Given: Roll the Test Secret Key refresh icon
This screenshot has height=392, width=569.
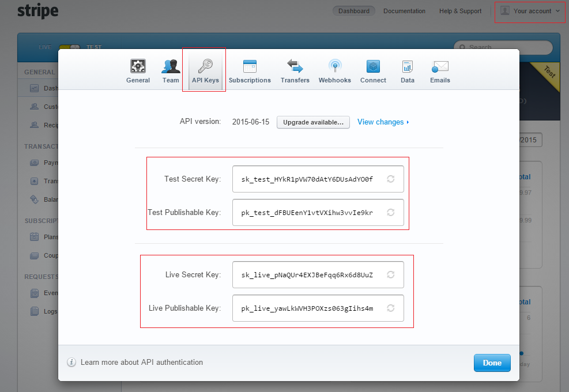Looking at the screenshot, I should pyautogui.click(x=390, y=179).
